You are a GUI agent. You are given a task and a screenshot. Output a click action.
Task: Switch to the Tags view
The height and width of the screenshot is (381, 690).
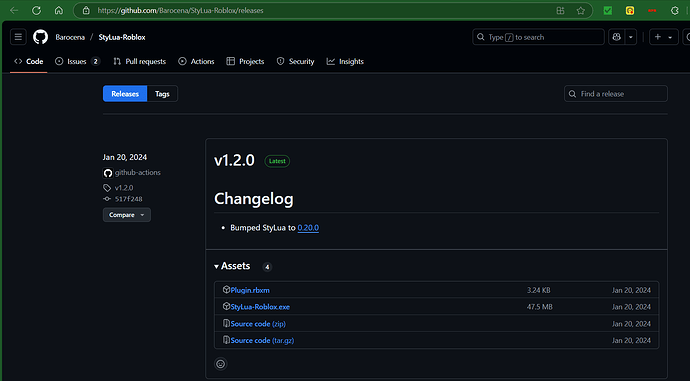(162, 94)
